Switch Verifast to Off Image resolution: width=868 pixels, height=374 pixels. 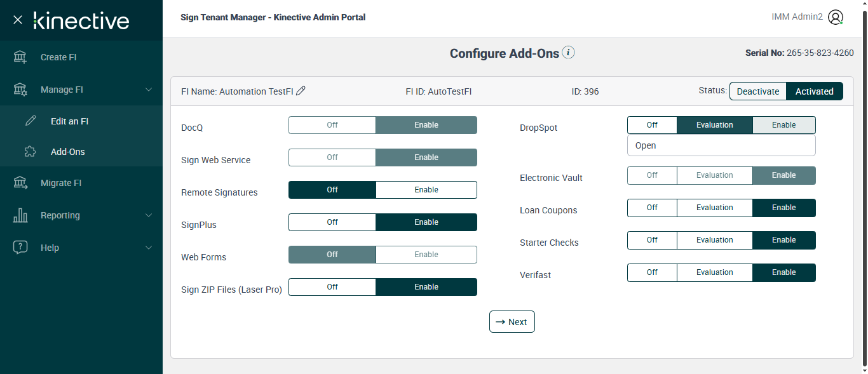(x=652, y=272)
